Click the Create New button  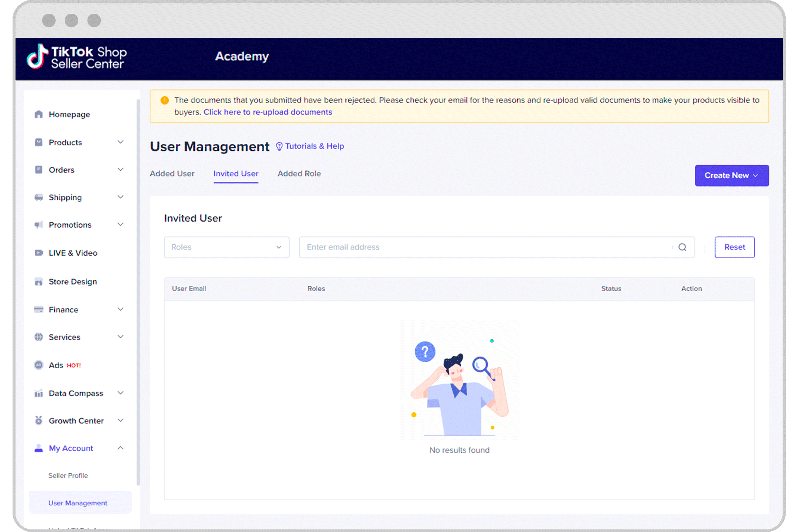click(x=731, y=175)
